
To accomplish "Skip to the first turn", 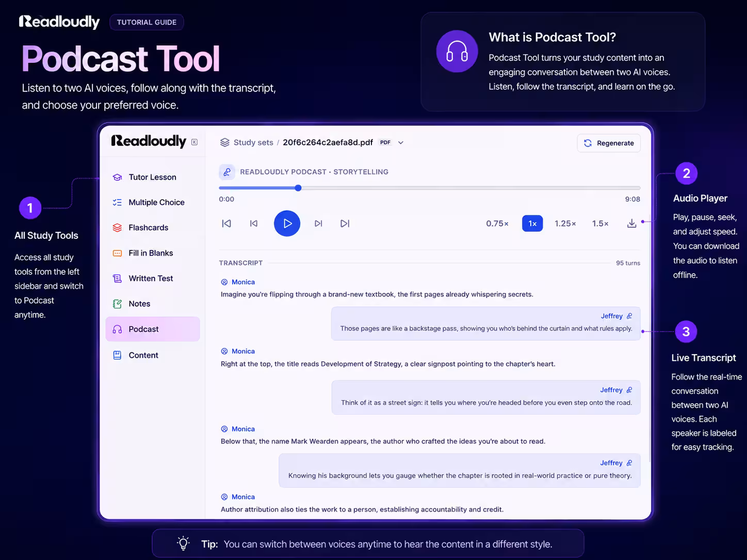I will pos(226,223).
